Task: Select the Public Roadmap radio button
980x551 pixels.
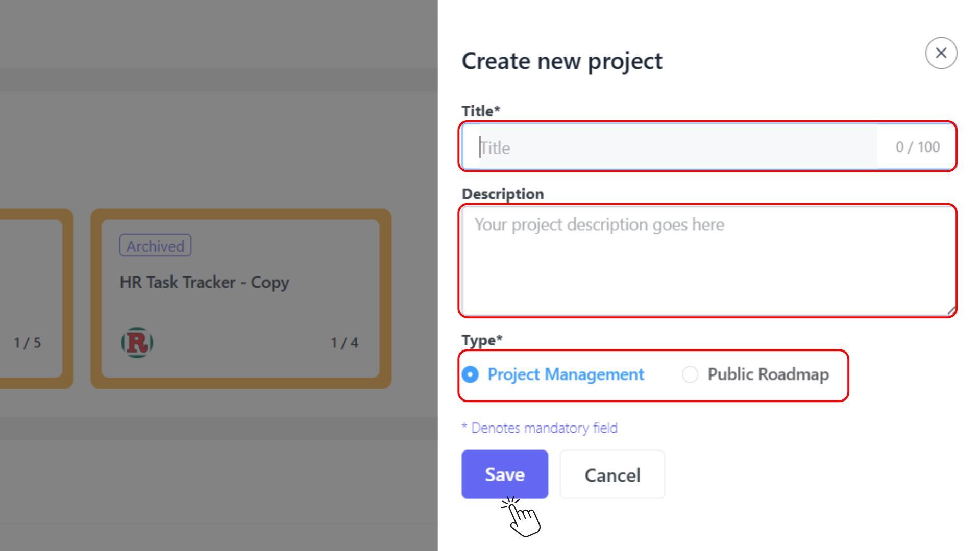Action: click(690, 374)
